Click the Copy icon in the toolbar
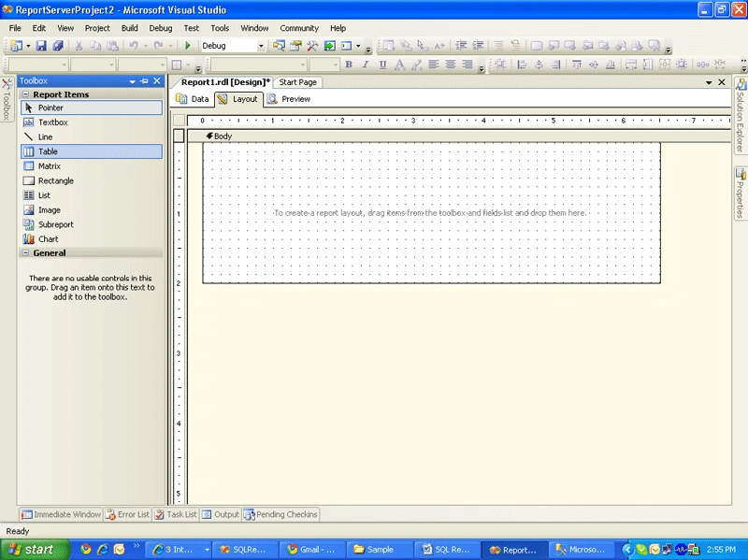 (x=95, y=46)
